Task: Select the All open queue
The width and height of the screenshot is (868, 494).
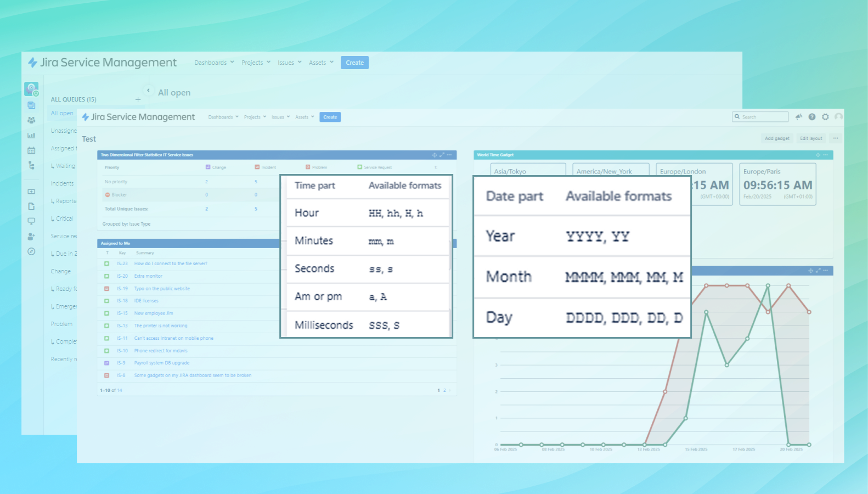Action: [62, 113]
